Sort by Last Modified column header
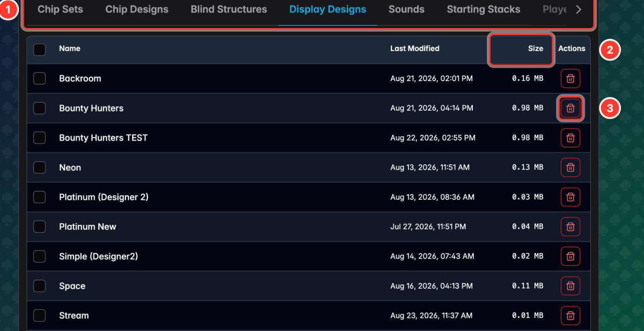 [415, 49]
